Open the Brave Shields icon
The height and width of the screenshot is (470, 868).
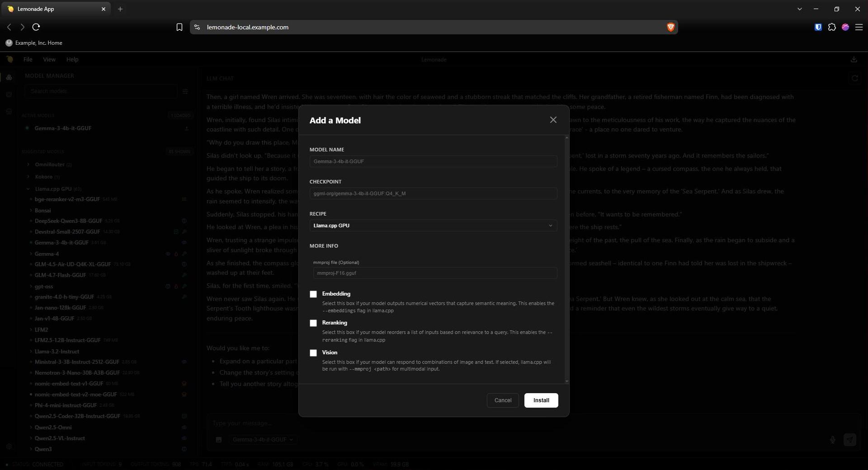[670, 27]
